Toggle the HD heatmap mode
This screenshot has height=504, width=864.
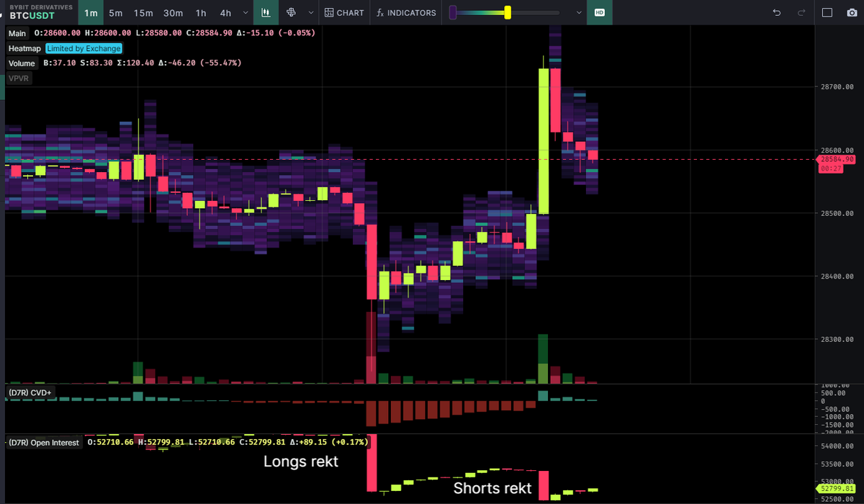tap(599, 13)
